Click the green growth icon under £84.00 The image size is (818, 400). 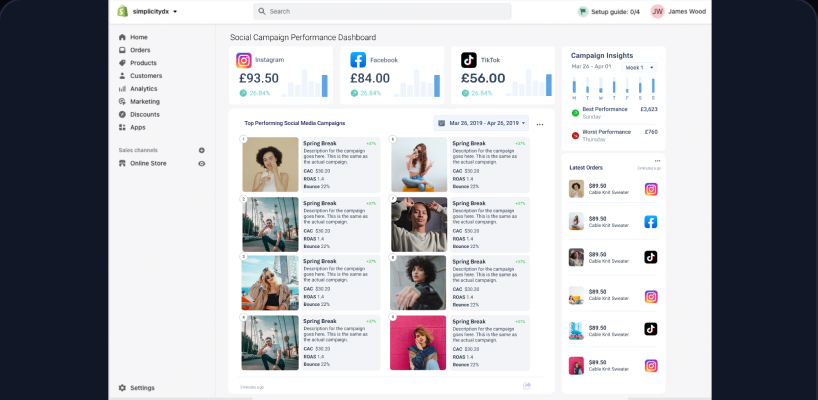[354, 93]
